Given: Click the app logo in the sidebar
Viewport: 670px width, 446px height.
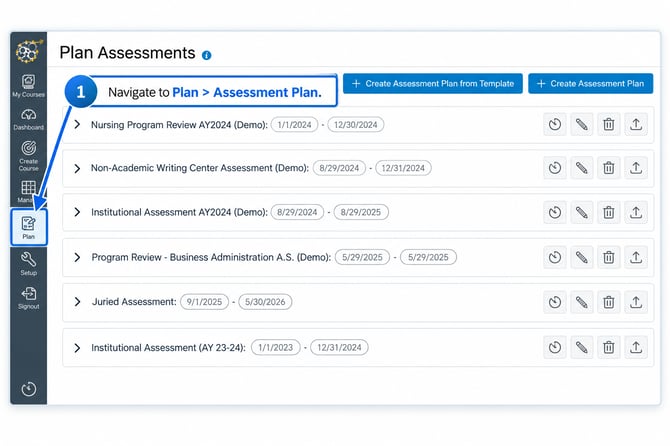Looking at the screenshot, I should [29, 51].
